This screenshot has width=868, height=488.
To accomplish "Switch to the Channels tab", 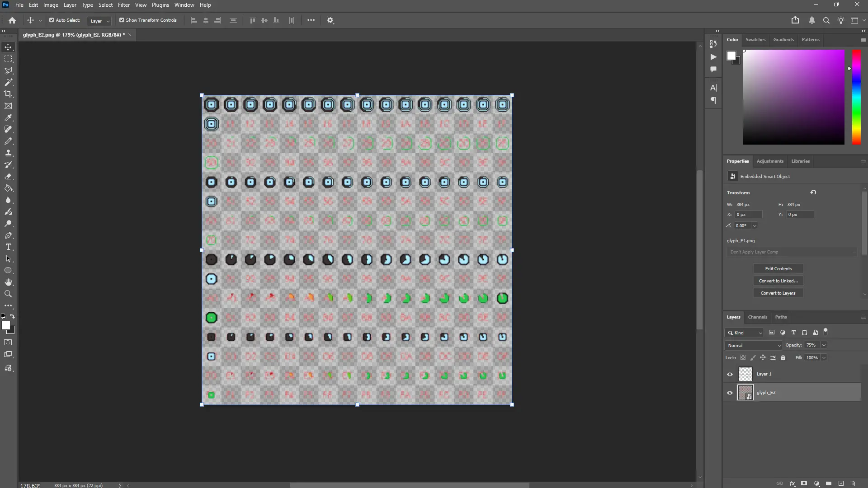I will (x=757, y=317).
